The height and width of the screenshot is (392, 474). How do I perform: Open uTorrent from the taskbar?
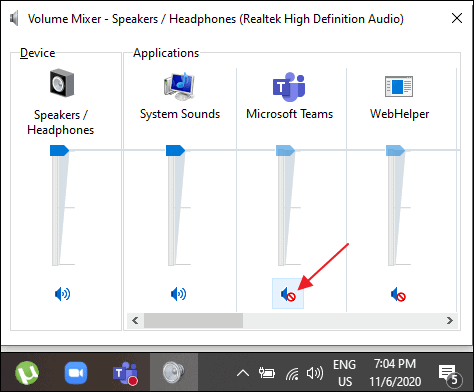click(x=27, y=373)
